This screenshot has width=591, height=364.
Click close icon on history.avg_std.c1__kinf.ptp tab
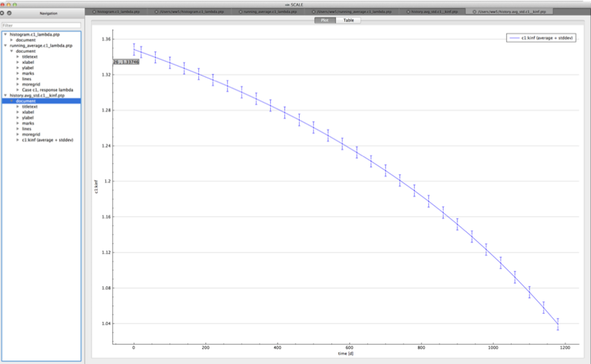[409, 12]
